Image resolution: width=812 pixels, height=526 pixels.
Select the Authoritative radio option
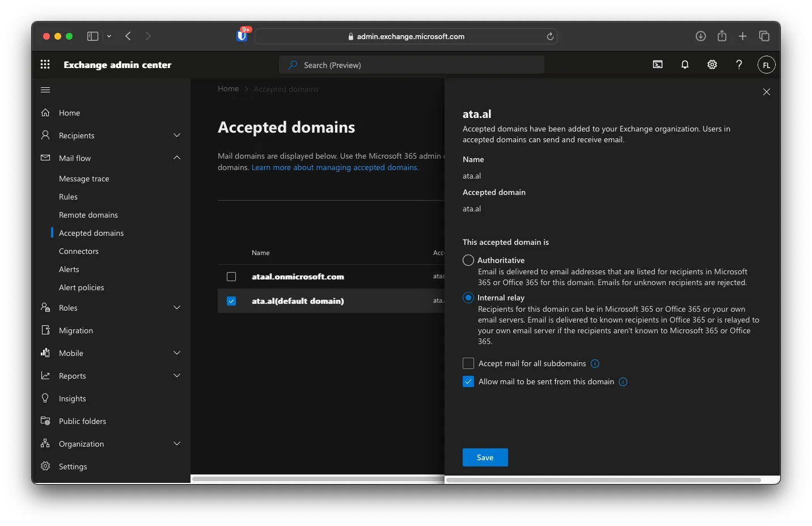click(468, 260)
